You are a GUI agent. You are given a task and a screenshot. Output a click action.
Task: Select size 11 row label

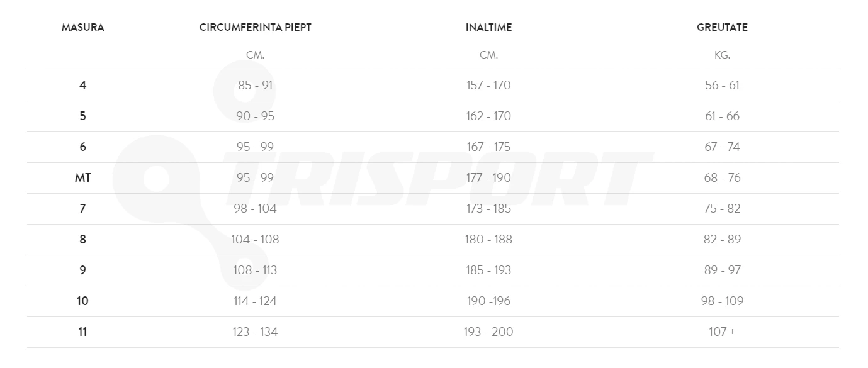tap(83, 332)
